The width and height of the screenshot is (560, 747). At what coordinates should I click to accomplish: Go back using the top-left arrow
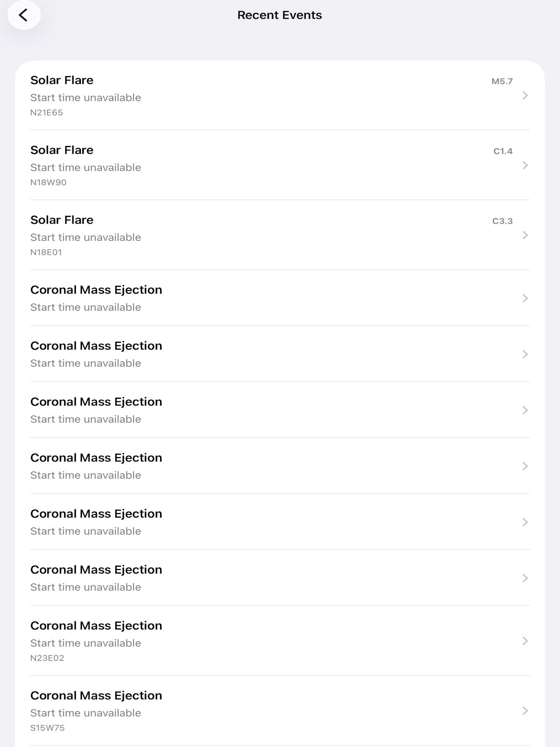pyautogui.click(x=24, y=15)
